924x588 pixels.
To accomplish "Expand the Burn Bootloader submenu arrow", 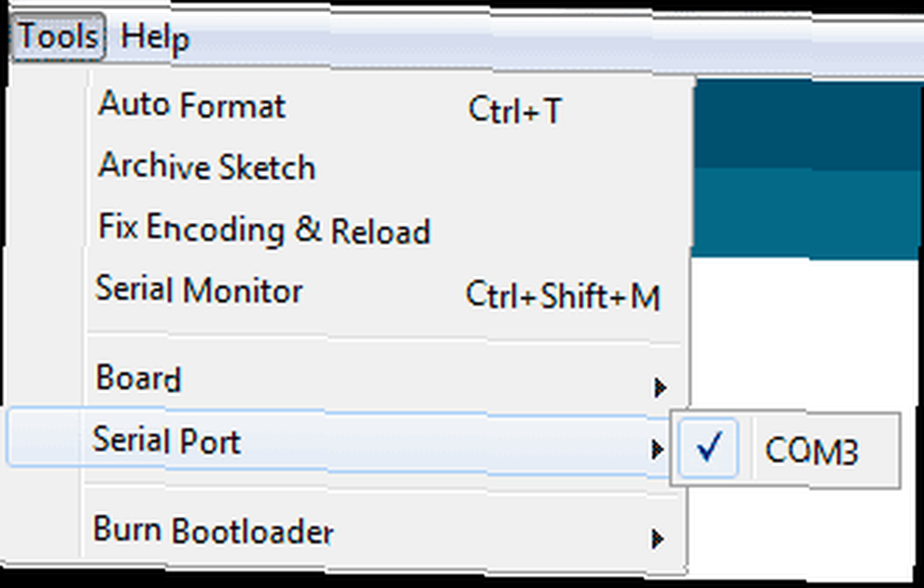I will (657, 538).
